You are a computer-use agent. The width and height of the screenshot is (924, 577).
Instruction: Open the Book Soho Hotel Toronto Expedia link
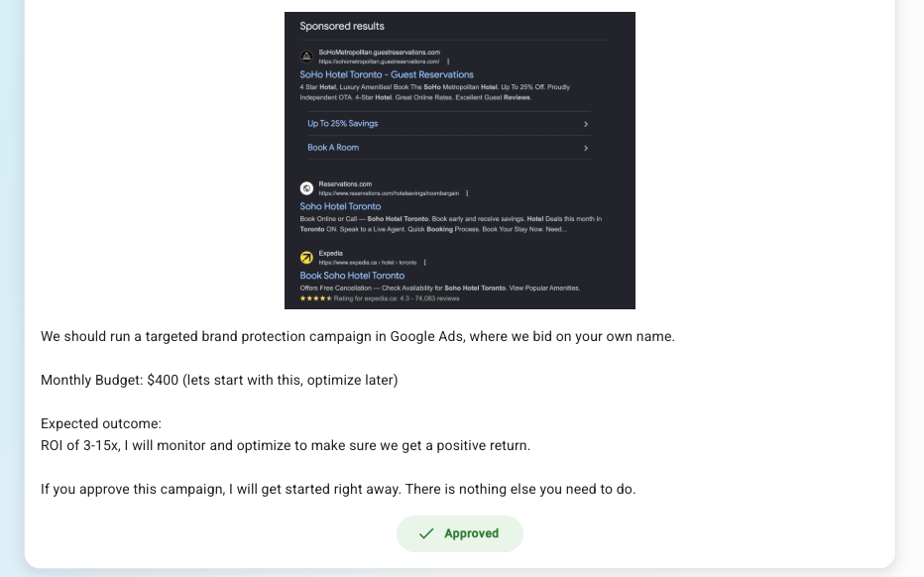coord(352,276)
